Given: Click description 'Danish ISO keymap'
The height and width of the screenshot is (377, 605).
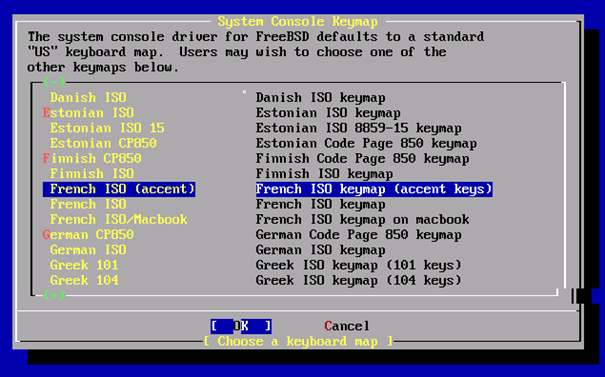Looking at the screenshot, I should [320, 98].
